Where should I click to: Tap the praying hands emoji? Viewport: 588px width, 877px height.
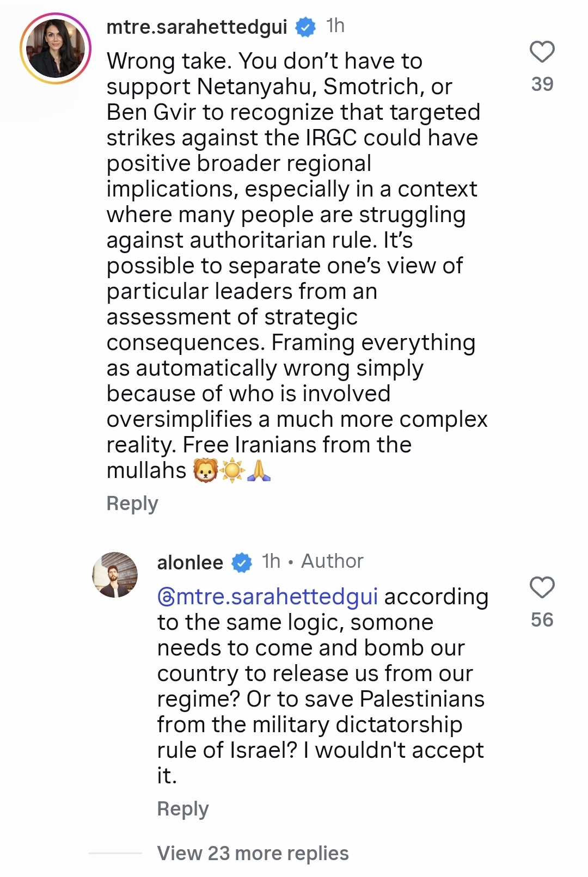(259, 470)
